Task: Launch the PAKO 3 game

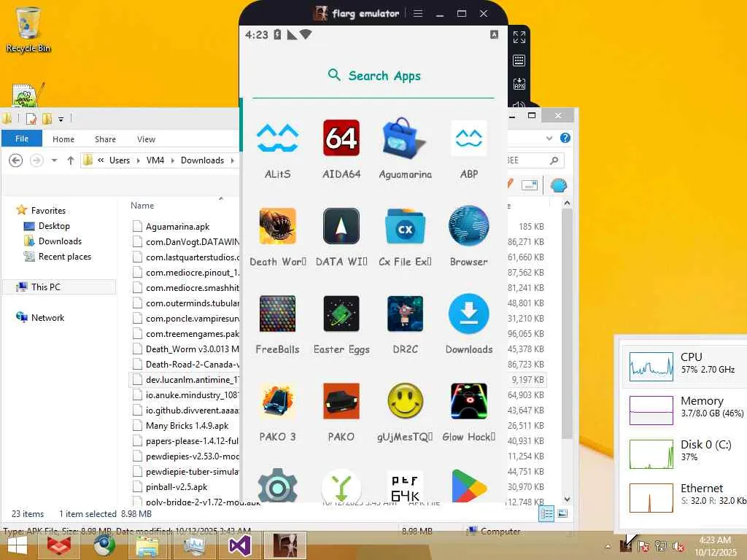Action: [x=277, y=401]
